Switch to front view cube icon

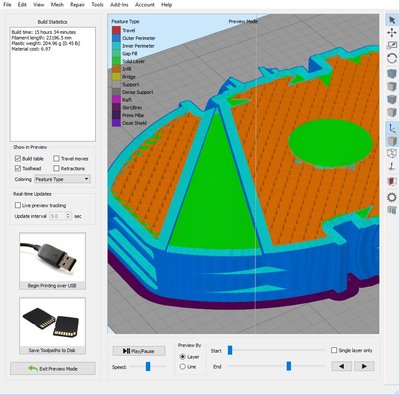click(x=392, y=99)
